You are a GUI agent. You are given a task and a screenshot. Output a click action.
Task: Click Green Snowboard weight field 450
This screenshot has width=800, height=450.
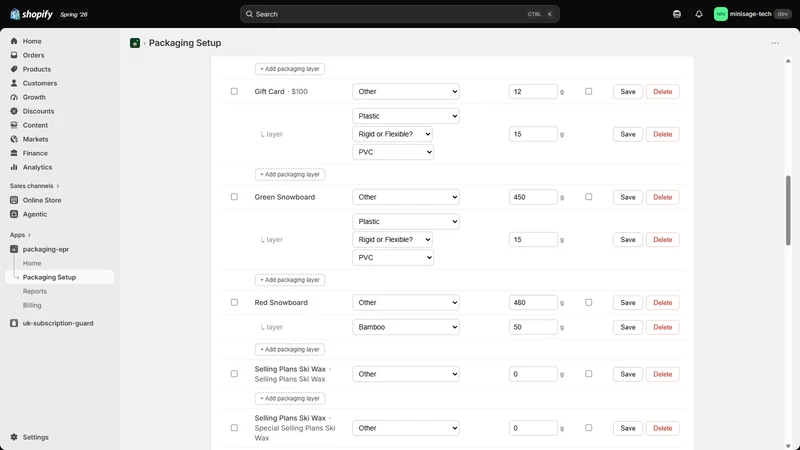coord(533,197)
